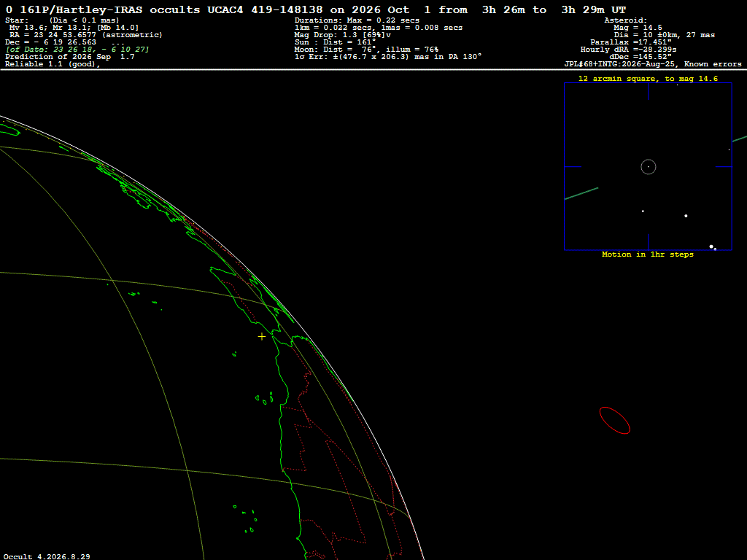Click the red error ellipse
This screenshot has height=560, width=747.
click(x=614, y=421)
